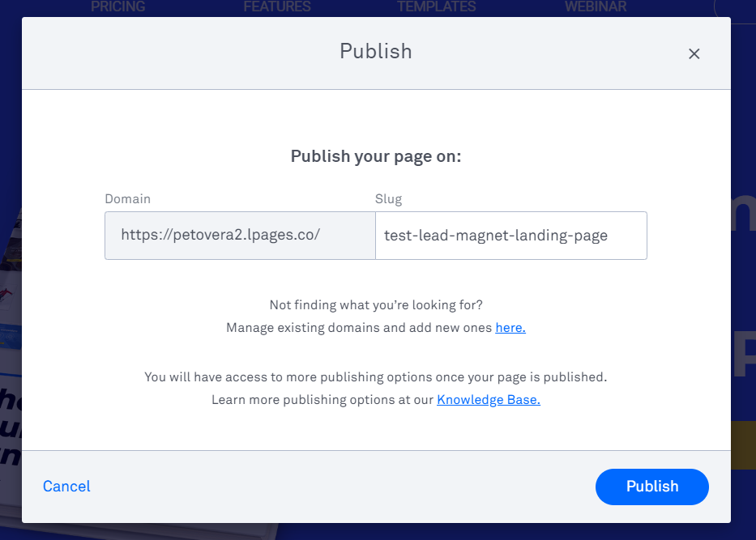Click the Publish button
The width and height of the screenshot is (756, 540).
[x=651, y=487]
